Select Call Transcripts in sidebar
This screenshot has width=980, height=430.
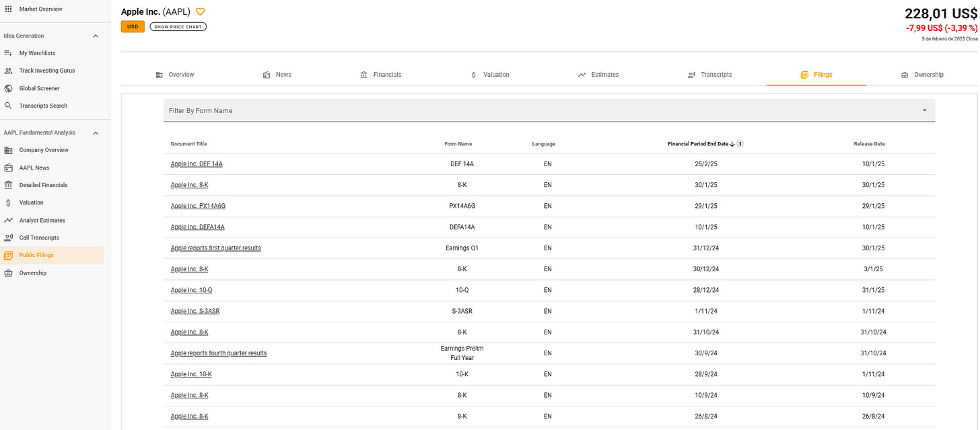(x=39, y=238)
